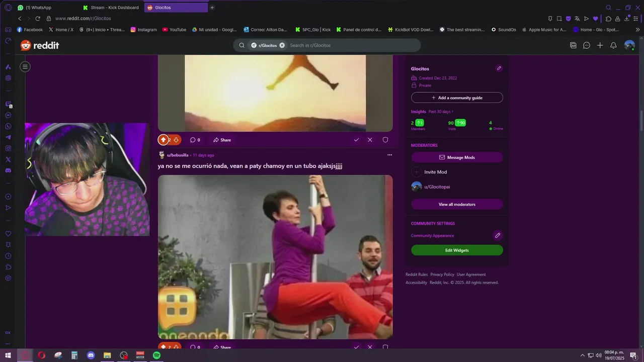
Task: Share the first post
Action: 222,140
